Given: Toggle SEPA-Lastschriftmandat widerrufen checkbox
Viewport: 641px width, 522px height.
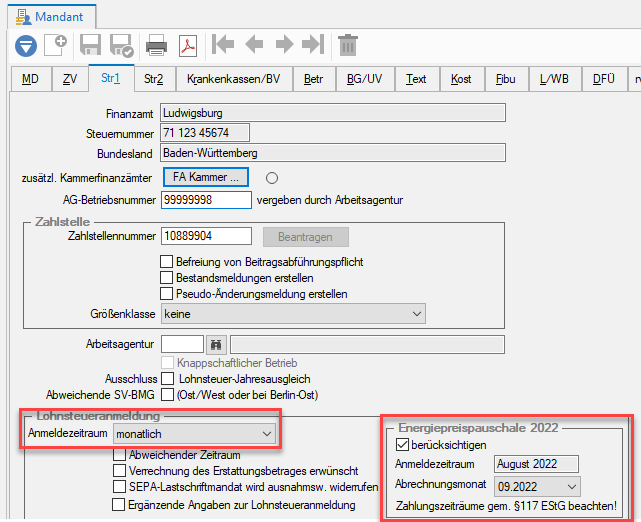Looking at the screenshot, I should click(x=119, y=486).
